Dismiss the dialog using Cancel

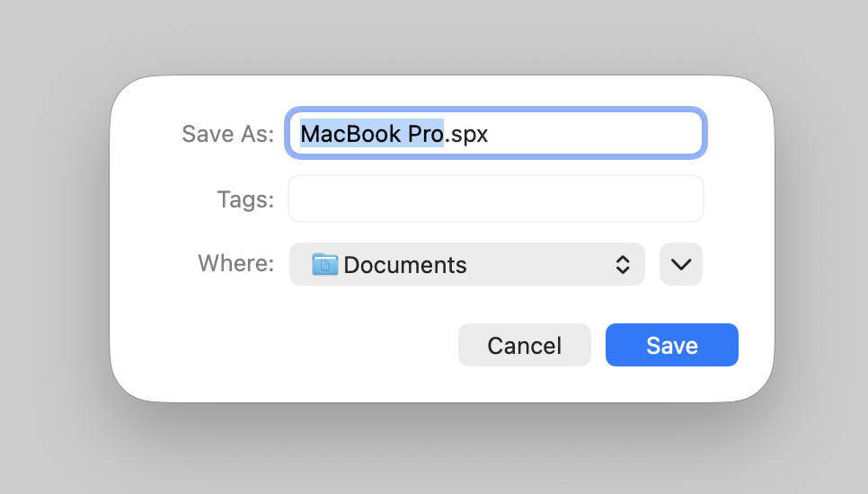(x=525, y=345)
